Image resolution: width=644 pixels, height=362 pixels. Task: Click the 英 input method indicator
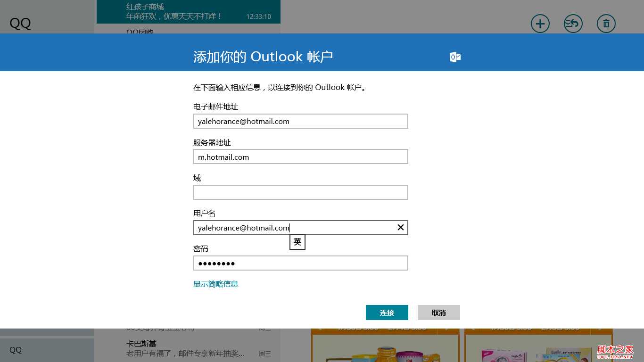pyautogui.click(x=297, y=242)
